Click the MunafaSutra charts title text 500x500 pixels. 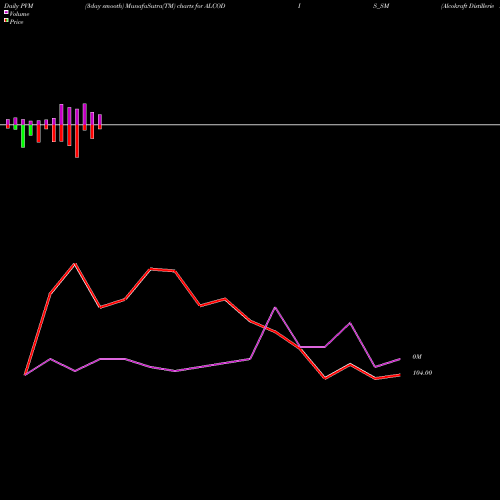point(155,6)
